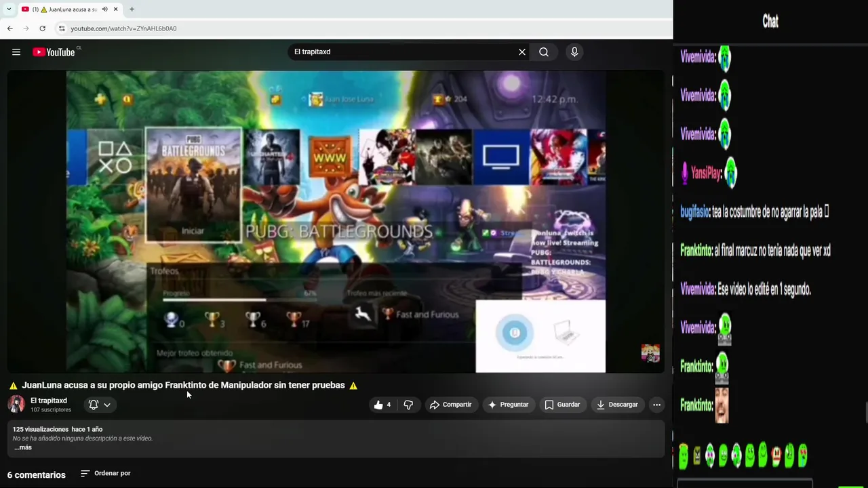Open El trapitaxd channel avatar
This screenshot has height=488, width=868.
tap(16, 405)
